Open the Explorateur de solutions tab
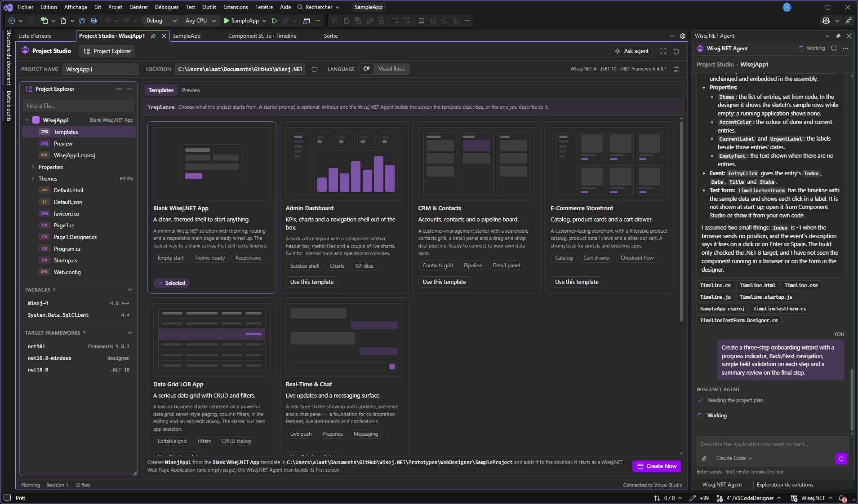Screen dimensions: 858x504 click(785, 485)
